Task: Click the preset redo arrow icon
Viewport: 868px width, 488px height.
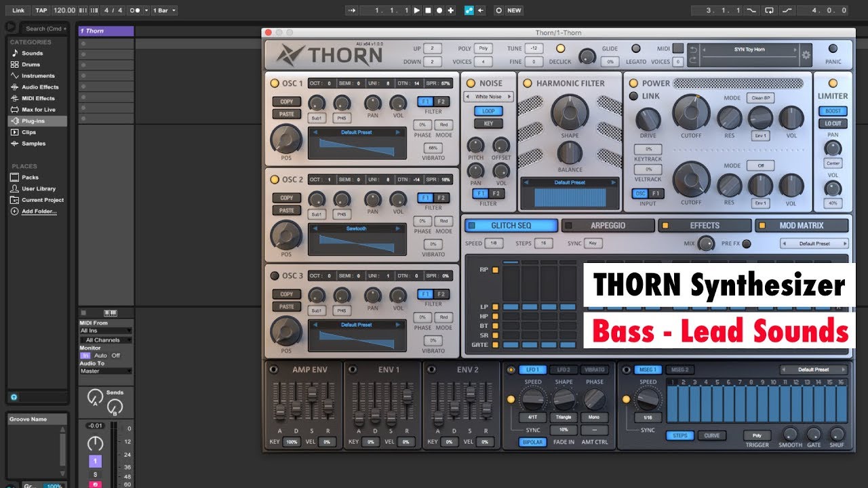Action: pyautogui.click(x=692, y=60)
